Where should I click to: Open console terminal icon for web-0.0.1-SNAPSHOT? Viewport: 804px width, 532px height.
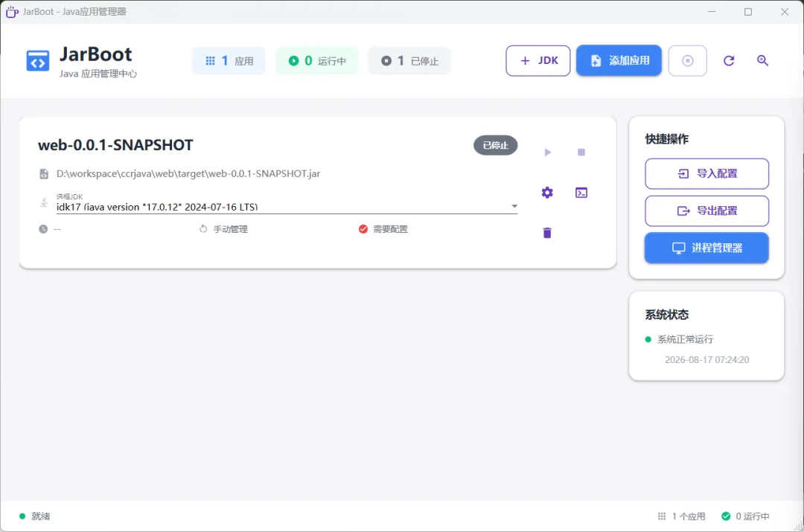pyautogui.click(x=581, y=193)
